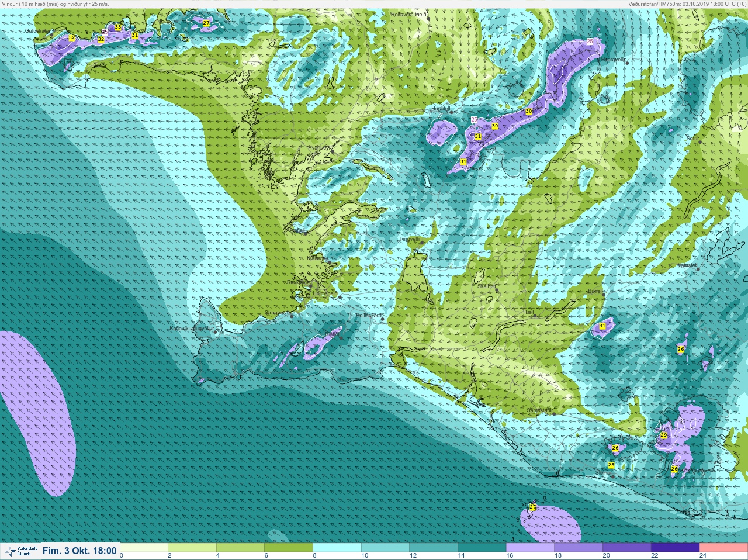This screenshot has height=560, width=748.
Task: Click the 'Fim. 3 Okt. 18:00' date label
Action: pyautogui.click(x=79, y=551)
